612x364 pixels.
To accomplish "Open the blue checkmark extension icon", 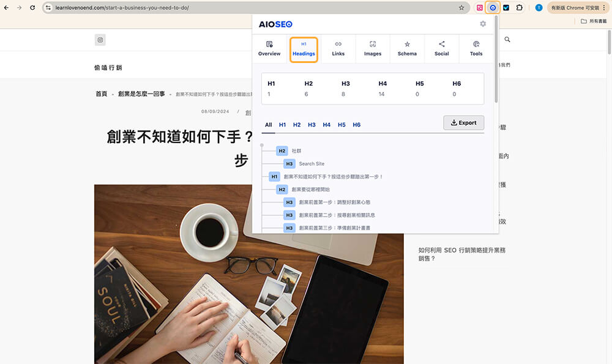I will tap(506, 7).
